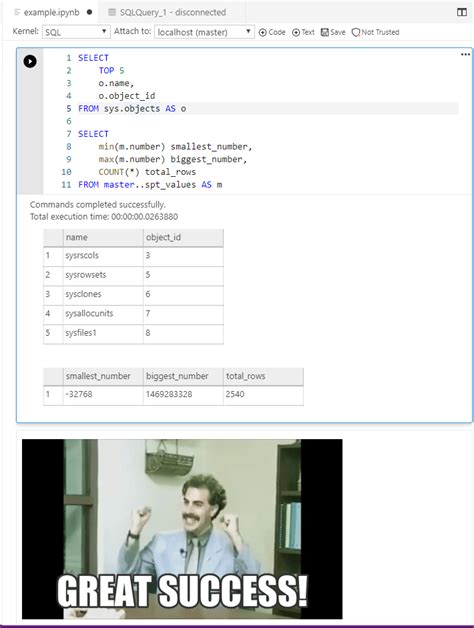Viewport: 474px width, 628px height.
Task: Save the notebook
Action: tap(333, 32)
